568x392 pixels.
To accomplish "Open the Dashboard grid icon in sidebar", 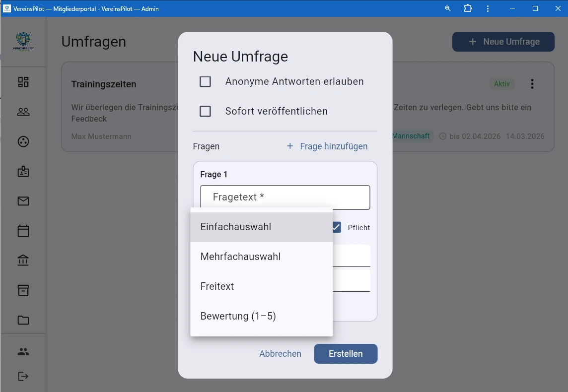I will pos(23,82).
